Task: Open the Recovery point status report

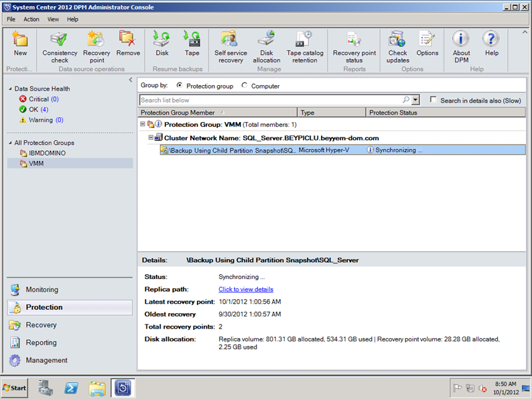Action: tap(354, 47)
